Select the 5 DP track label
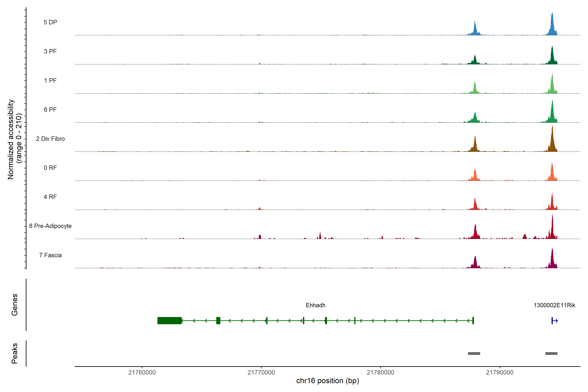Image resolution: width=588 pixels, height=392 pixels. 50,22
